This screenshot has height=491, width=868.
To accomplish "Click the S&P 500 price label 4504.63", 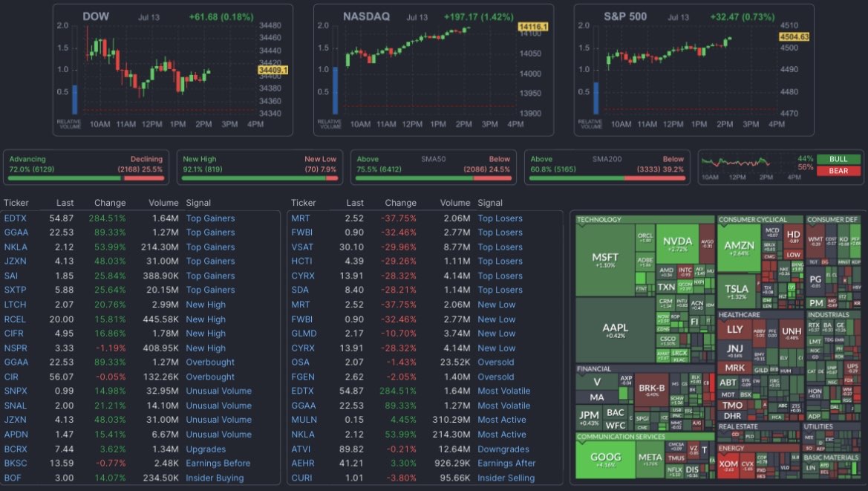I will point(794,36).
